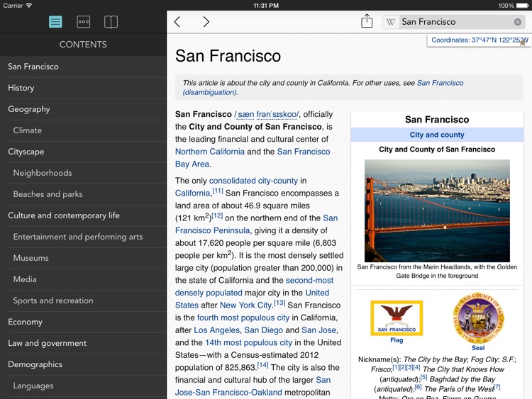Select Climate in the contents list

28,130
